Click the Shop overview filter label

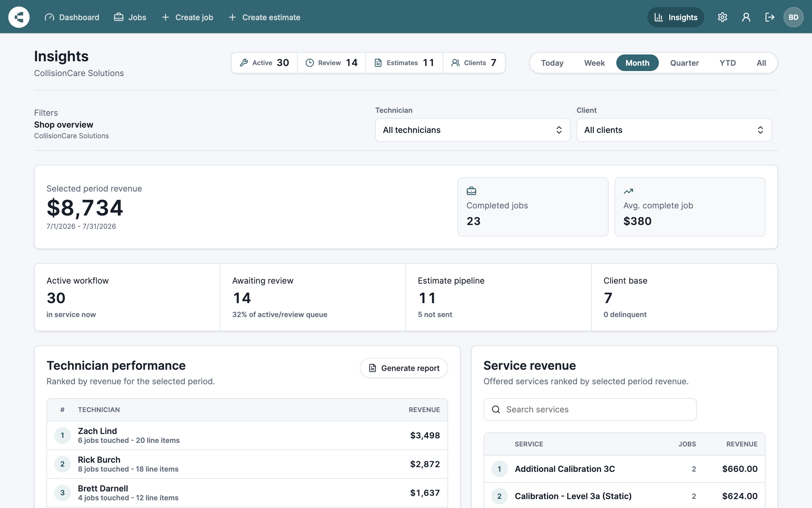click(64, 125)
